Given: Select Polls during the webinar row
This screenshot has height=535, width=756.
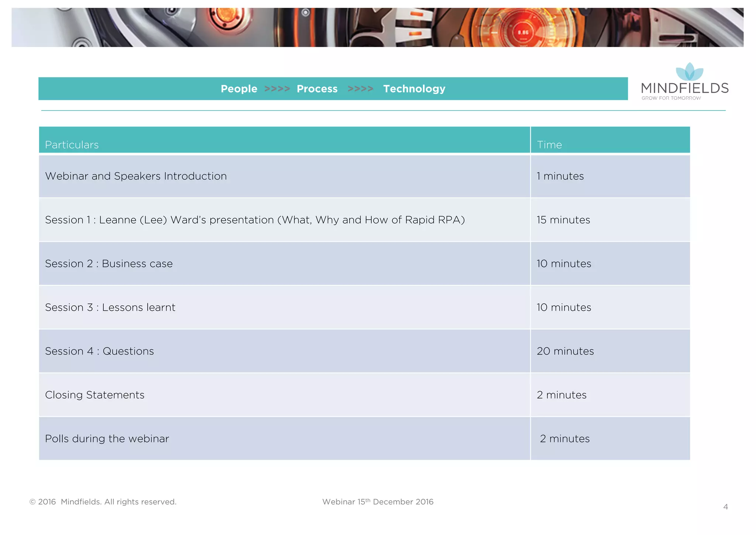Looking at the screenshot, I should [x=107, y=439].
